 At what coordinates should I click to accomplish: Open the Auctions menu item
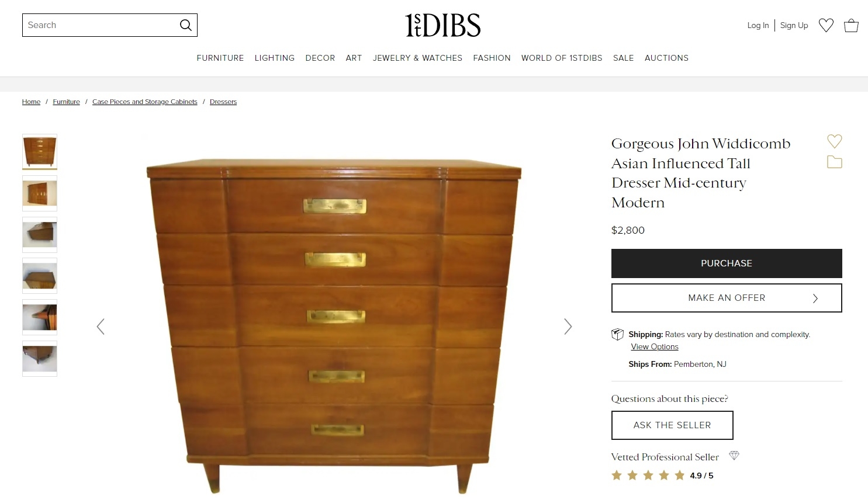point(666,58)
